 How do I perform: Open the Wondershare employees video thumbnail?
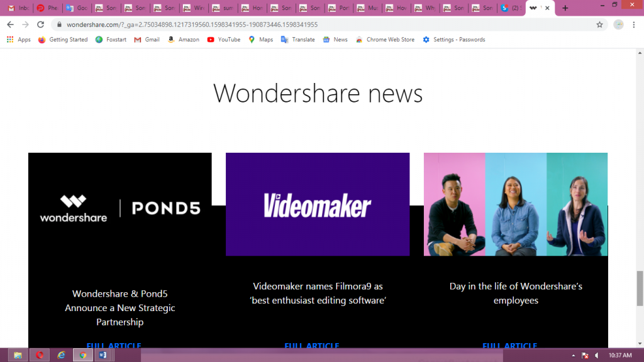[516, 204]
